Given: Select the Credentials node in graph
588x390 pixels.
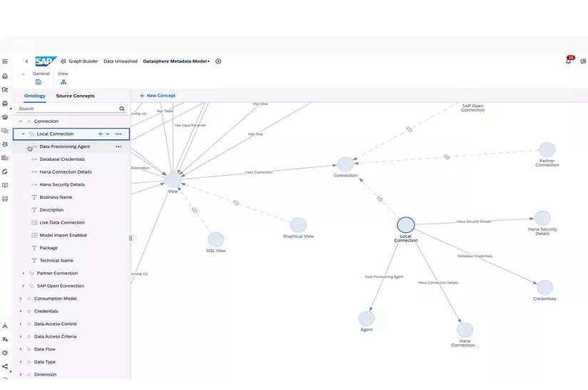Looking at the screenshot, I should (544, 288).
